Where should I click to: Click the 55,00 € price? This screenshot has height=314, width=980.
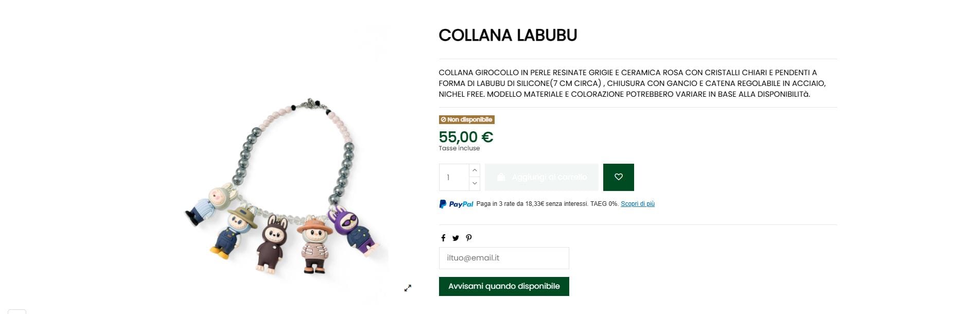(x=466, y=137)
